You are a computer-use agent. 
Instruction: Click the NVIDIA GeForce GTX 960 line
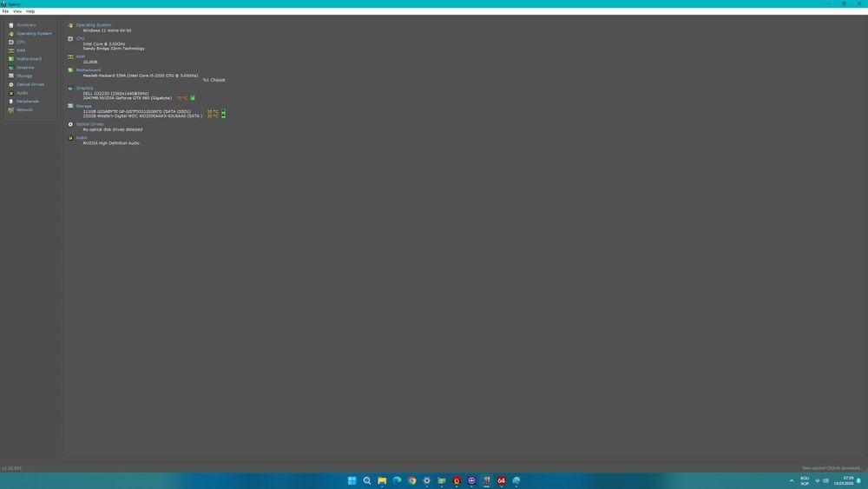pos(127,98)
